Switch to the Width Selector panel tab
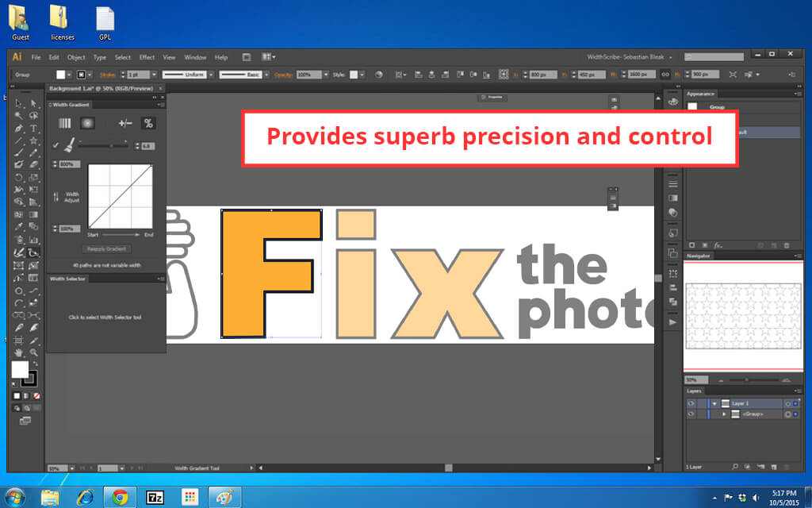This screenshot has height=508, width=812. coord(67,279)
